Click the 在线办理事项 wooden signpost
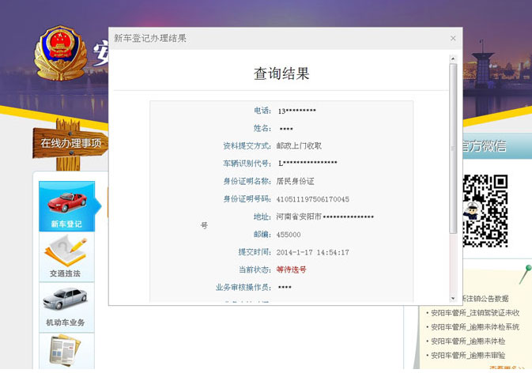The height and width of the screenshot is (392, 532). [70, 143]
